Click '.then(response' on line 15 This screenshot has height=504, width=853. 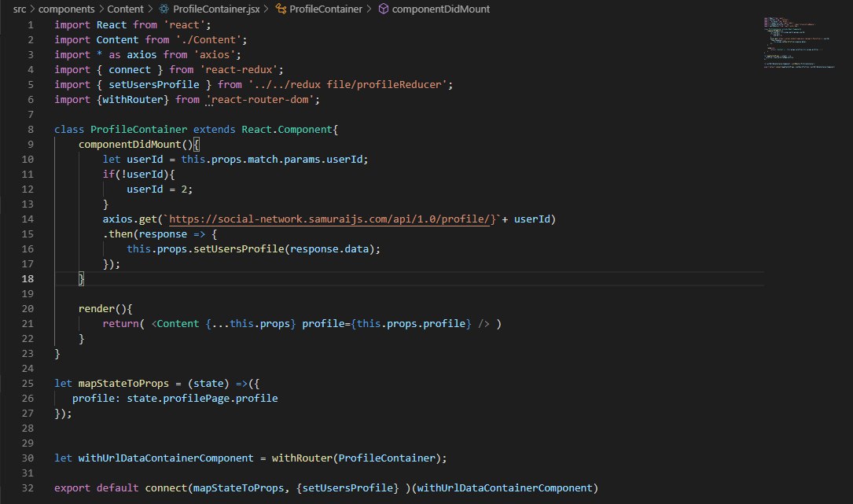145,234
